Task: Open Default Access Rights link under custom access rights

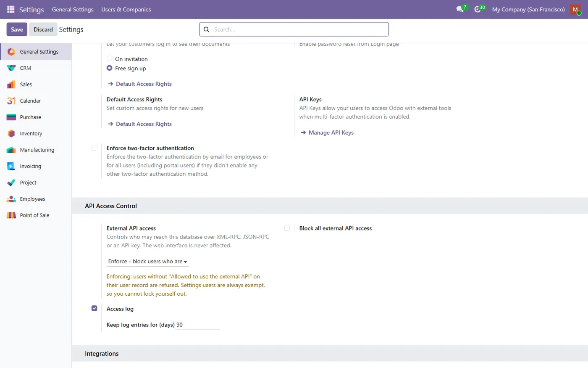Action: pyautogui.click(x=140, y=124)
